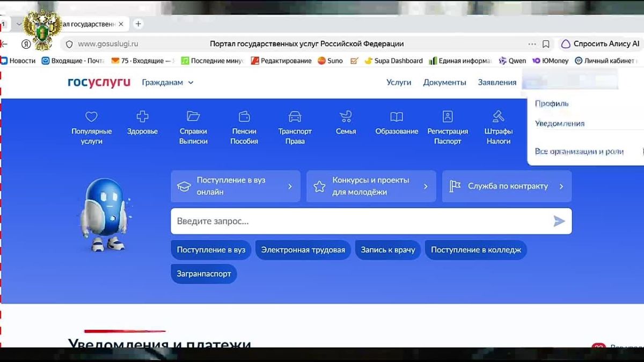Click the Запись к врачу chip
Image resolution: width=644 pixels, height=362 pixels.
pos(388,250)
